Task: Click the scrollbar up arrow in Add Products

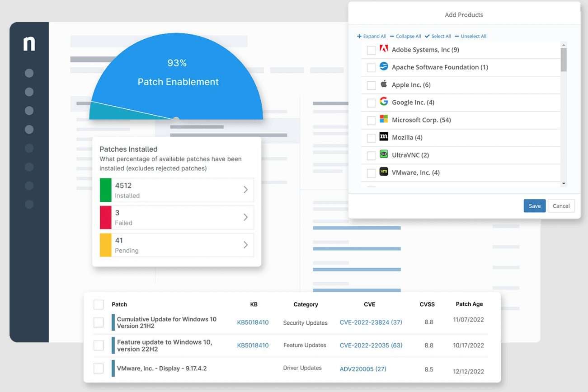Action: [563, 45]
